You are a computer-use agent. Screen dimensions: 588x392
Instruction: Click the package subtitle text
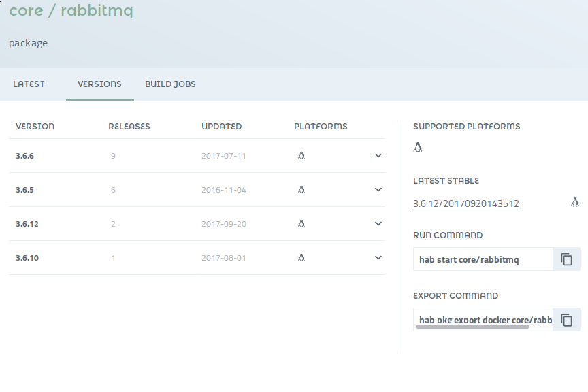28,43
